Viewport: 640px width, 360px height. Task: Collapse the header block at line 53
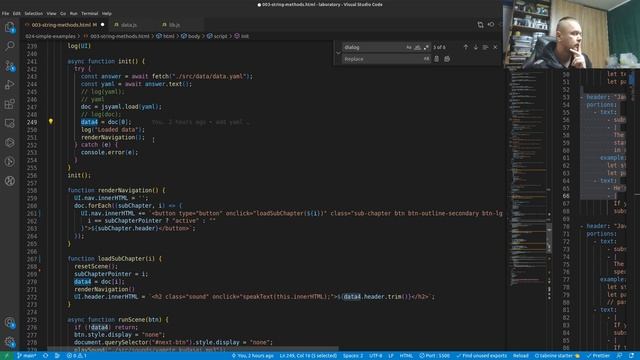click(582, 98)
